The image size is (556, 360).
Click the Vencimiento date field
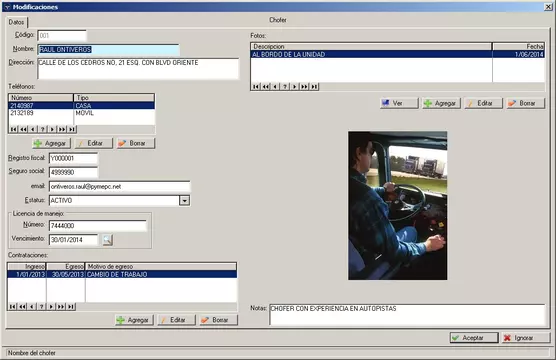pos(73,240)
